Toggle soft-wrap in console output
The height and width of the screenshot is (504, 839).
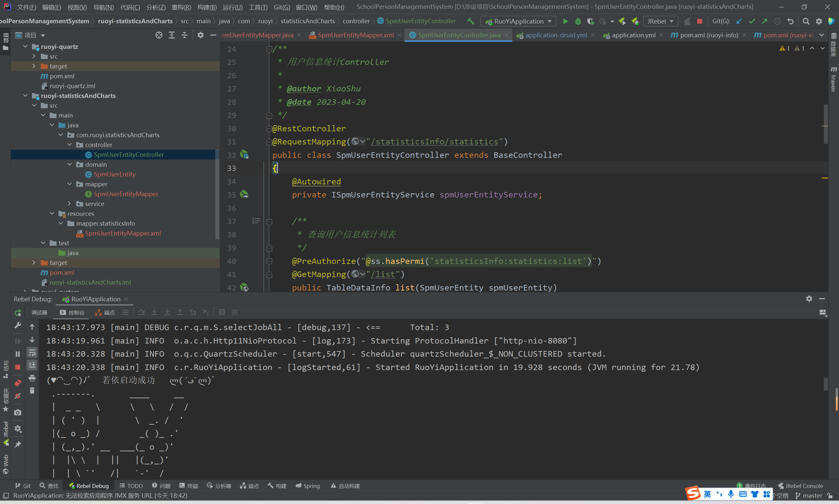coord(32,352)
